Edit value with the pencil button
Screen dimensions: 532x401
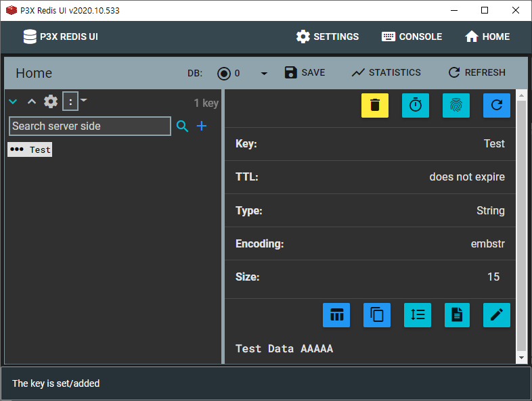pos(496,315)
